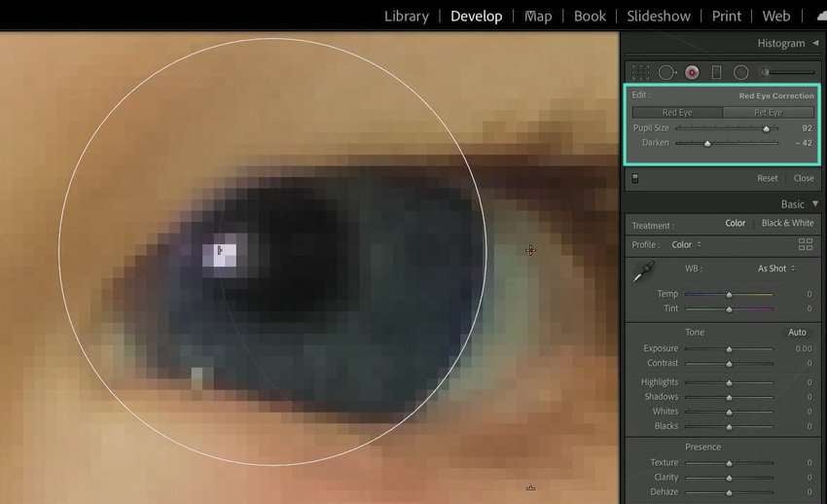827x504 pixels.
Task: Click the Auto tone button
Action: (797, 332)
